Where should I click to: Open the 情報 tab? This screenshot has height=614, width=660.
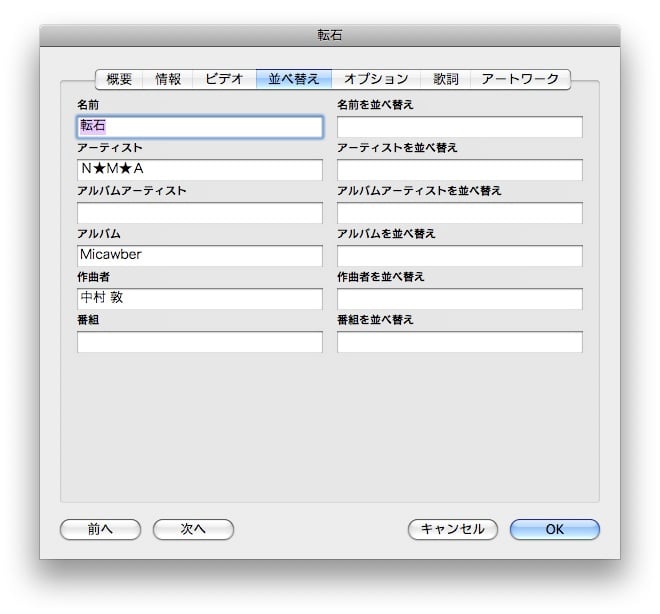pyautogui.click(x=168, y=79)
